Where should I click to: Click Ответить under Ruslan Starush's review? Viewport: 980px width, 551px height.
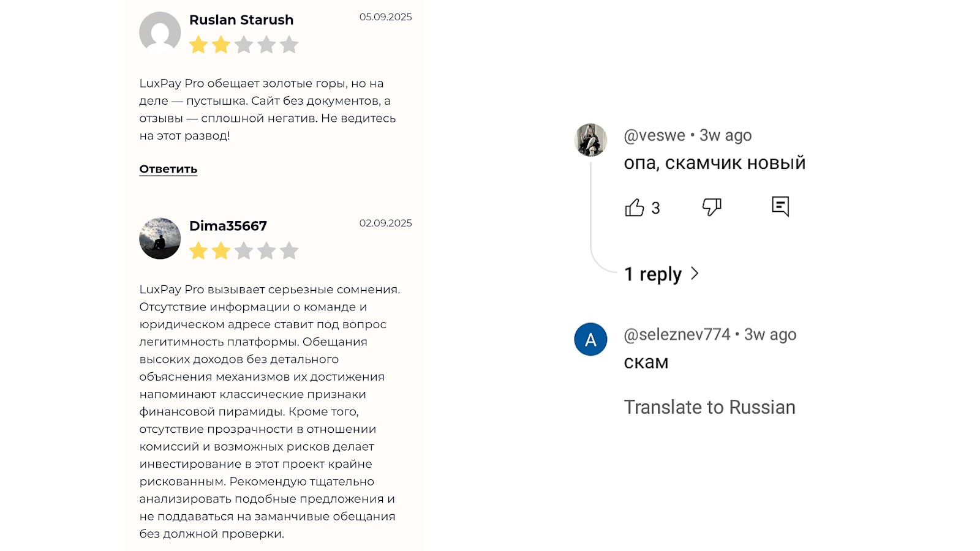click(167, 169)
